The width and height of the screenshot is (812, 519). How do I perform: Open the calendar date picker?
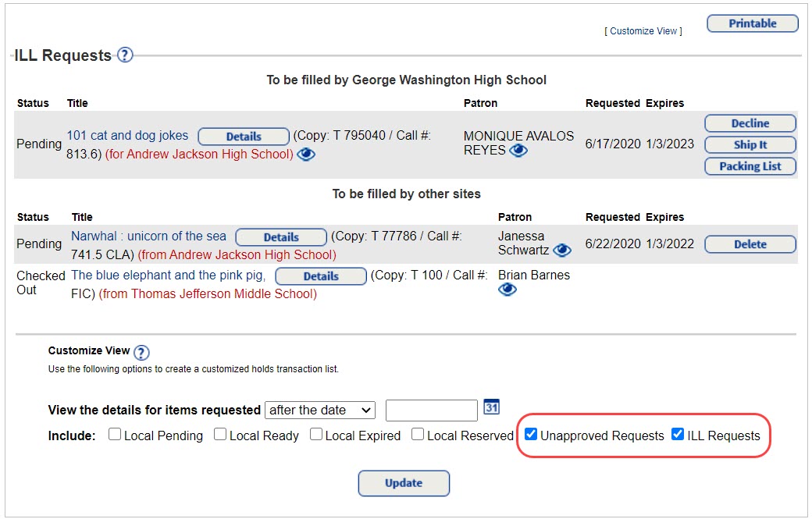pyautogui.click(x=493, y=405)
